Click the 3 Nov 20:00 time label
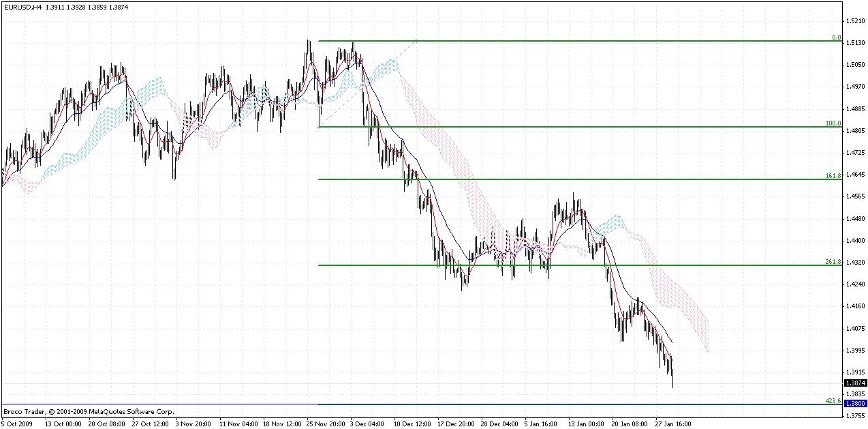This screenshot has height=429, width=868. pyautogui.click(x=194, y=424)
